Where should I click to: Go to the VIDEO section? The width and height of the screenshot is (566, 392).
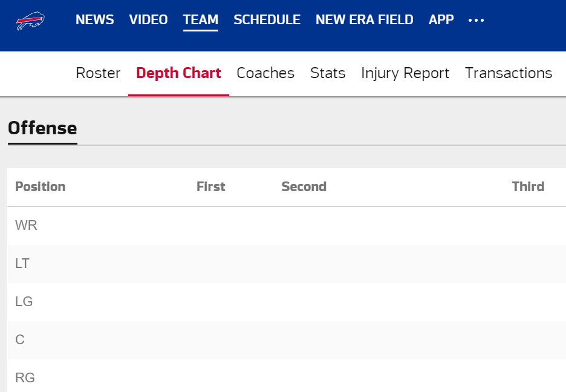[x=148, y=19]
